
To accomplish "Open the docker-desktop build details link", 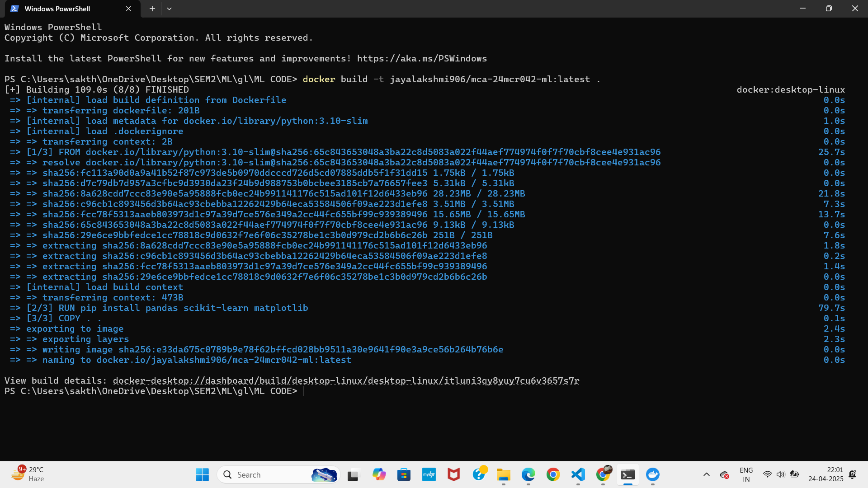I will pos(346,381).
